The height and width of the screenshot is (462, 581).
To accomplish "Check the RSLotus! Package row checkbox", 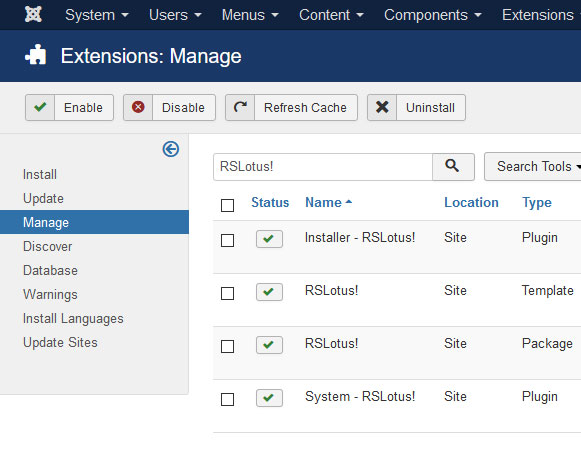I will point(228,346).
